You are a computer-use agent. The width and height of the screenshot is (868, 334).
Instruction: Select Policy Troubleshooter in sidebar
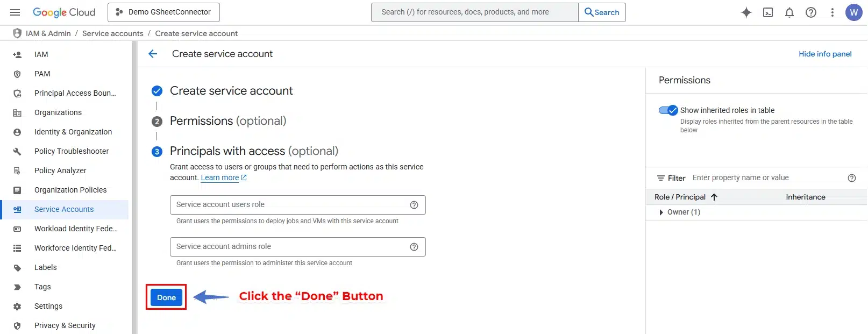[72, 151]
